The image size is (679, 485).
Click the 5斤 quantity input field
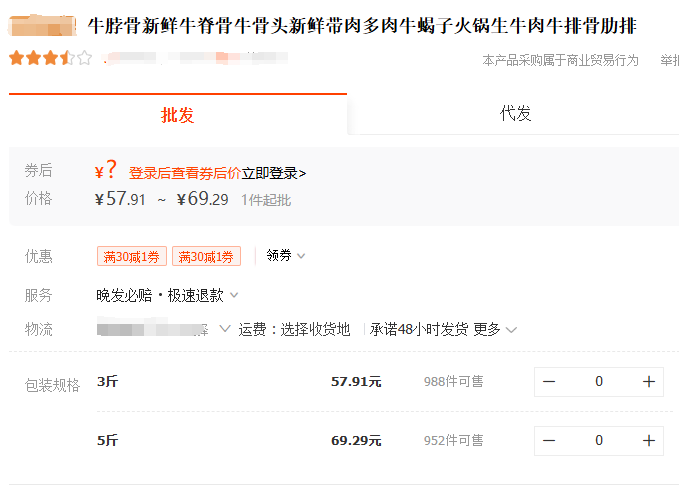coord(598,440)
